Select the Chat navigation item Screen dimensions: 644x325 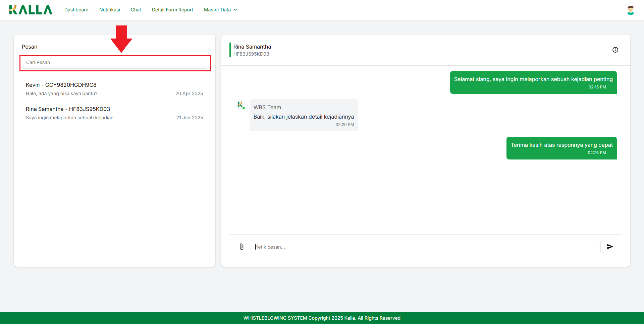136,10
